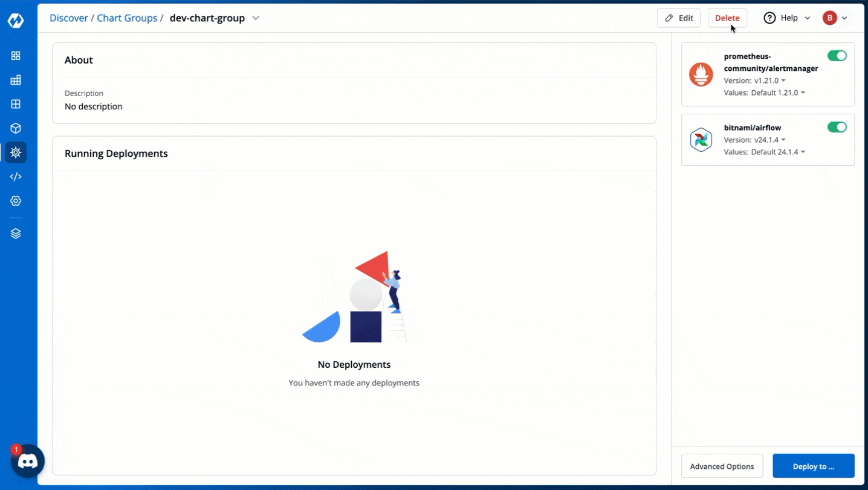
Task: Expand the dev-chart-group name dropdown
Action: coord(255,18)
